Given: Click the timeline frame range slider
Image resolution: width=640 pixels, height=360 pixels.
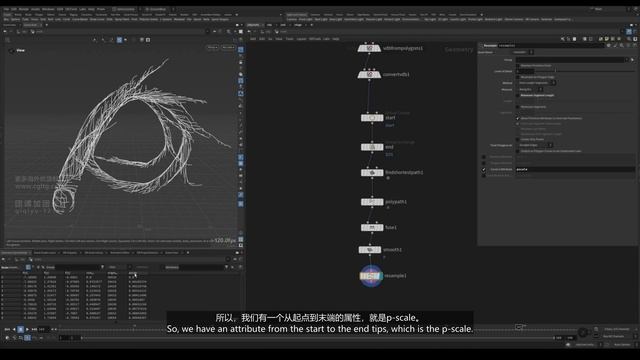Looking at the screenshot, I should click(318, 338).
